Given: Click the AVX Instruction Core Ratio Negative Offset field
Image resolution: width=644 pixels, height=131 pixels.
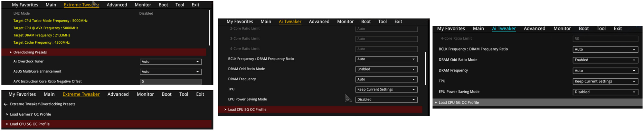Looking at the screenshot, I should click(x=171, y=82).
